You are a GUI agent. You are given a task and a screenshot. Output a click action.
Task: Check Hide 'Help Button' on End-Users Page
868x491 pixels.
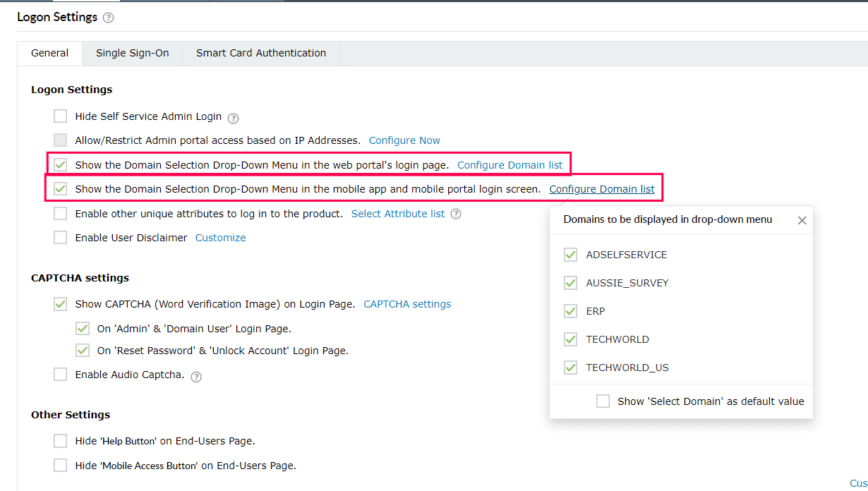point(61,441)
